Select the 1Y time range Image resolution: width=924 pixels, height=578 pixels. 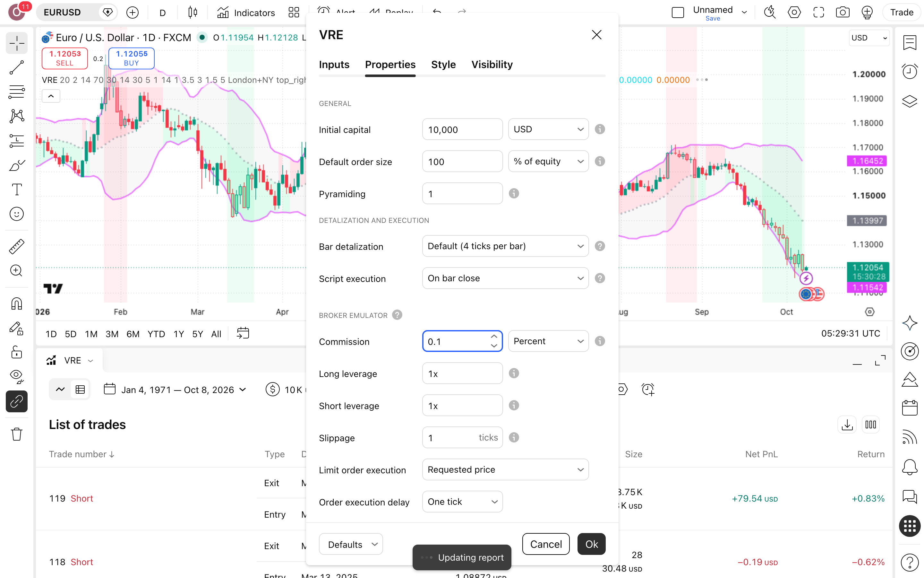click(179, 334)
